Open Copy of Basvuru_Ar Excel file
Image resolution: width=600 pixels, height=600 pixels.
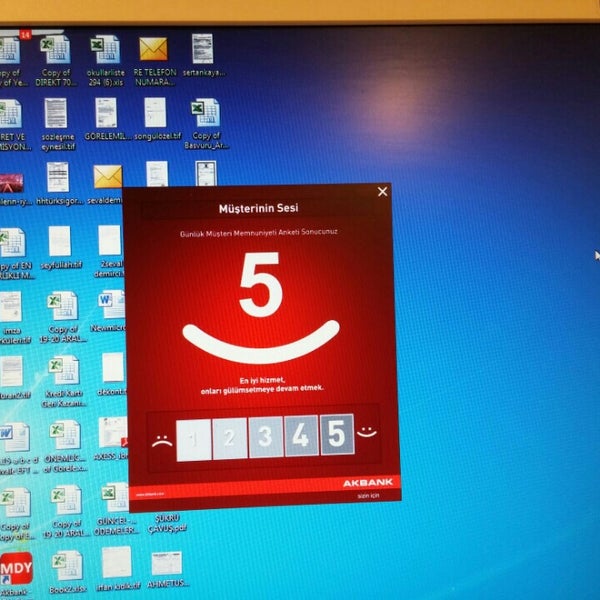(x=206, y=124)
